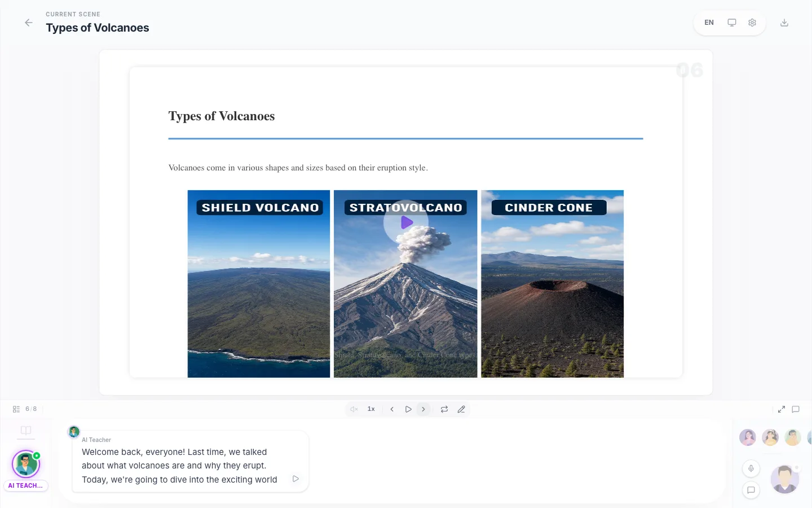The image size is (812, 508).
Task: Select the Shield Volcano image
Action: (x=259, y=284)
